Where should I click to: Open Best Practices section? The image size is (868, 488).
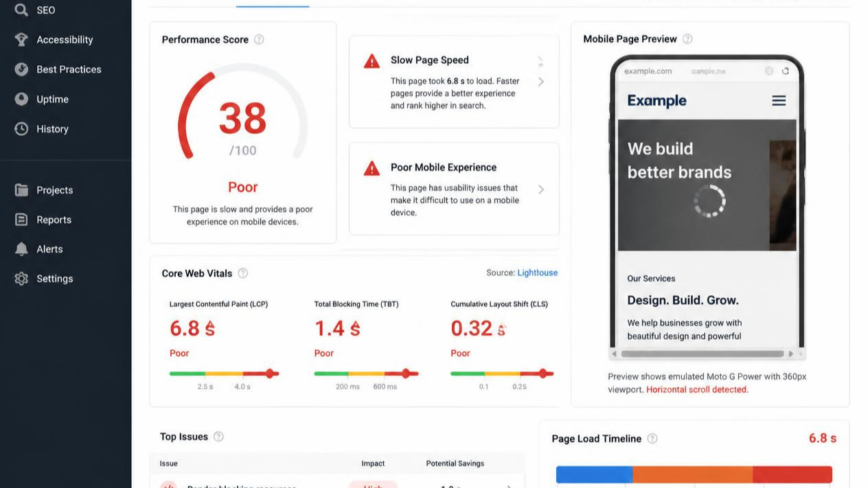[x=69, y=69]
